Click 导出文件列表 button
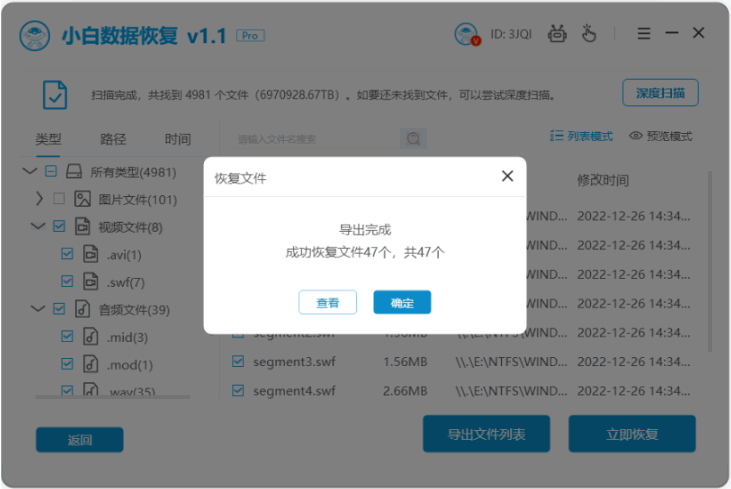The width and height of the screenshot is (731, 489). point(486,434)
